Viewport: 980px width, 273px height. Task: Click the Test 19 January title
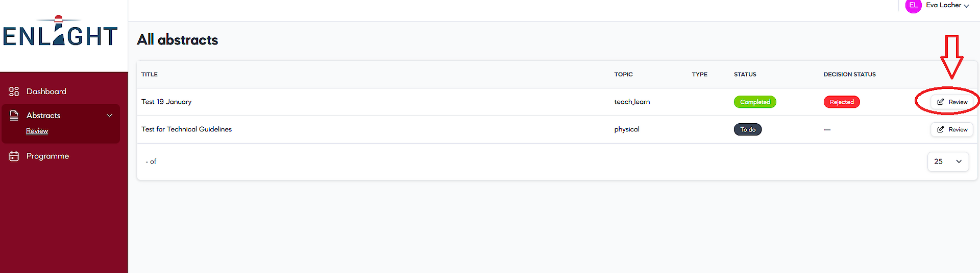tap(166, 102)
